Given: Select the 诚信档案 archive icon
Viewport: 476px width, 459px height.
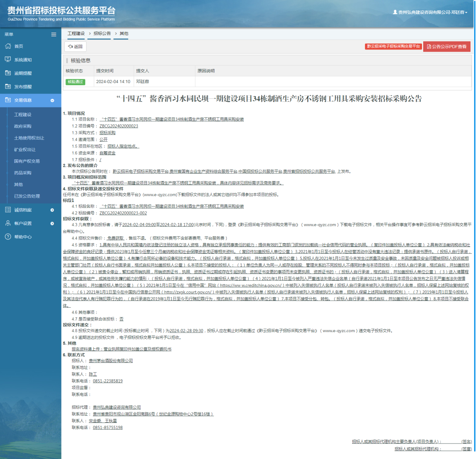Looking at the screenshot, I should click(x=8, y=210).
